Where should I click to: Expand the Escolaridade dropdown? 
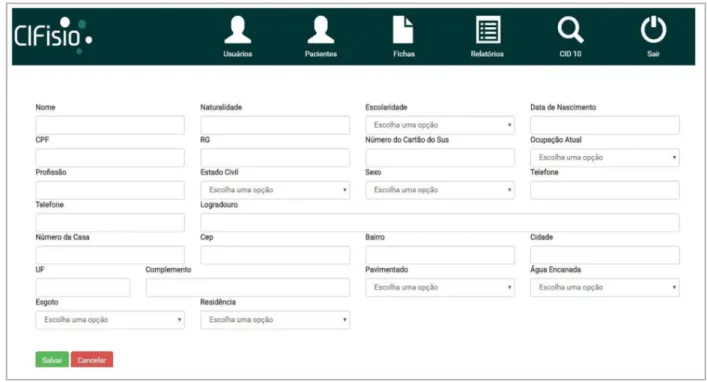440,125
